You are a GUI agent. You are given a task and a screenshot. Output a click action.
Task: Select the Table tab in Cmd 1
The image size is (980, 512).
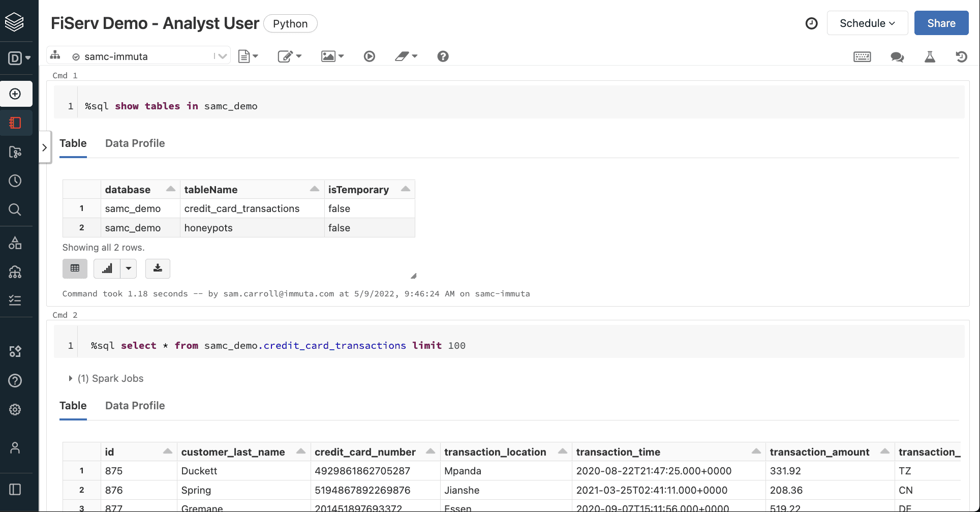pyautogui.click(x=73, y=143)
